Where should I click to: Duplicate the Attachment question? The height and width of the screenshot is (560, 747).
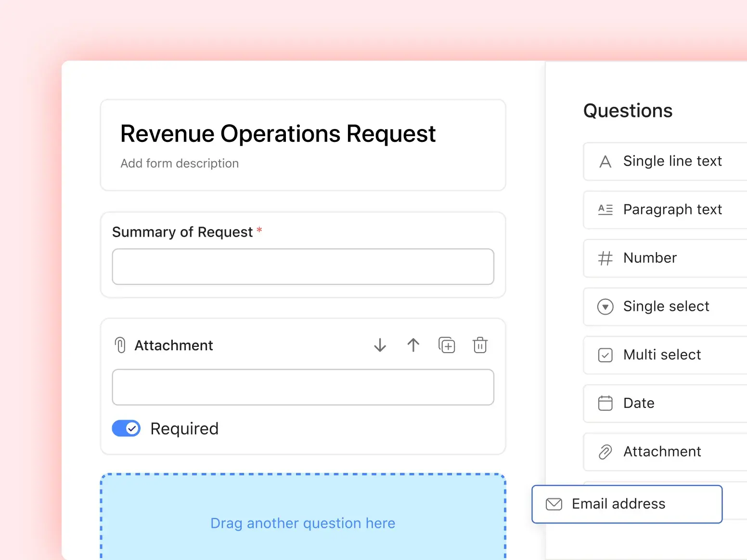(x=447, y=345)
